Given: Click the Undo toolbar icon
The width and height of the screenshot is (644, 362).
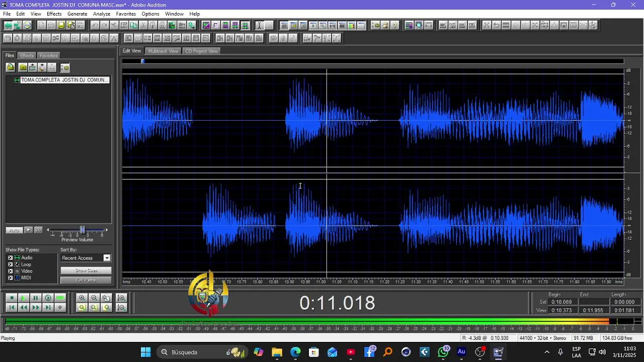Looking at the screenshot, I should pyautogui.click(x=95, y=26).
